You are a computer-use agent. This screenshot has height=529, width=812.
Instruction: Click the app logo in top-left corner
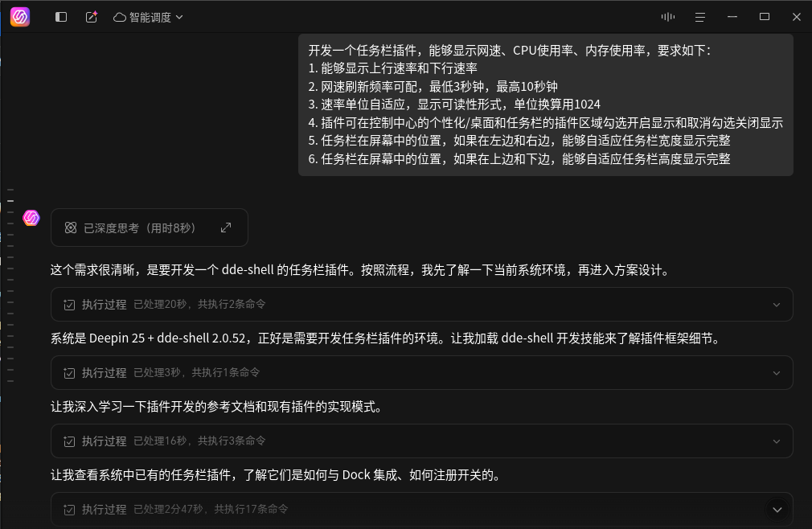[x=20, y=17]
